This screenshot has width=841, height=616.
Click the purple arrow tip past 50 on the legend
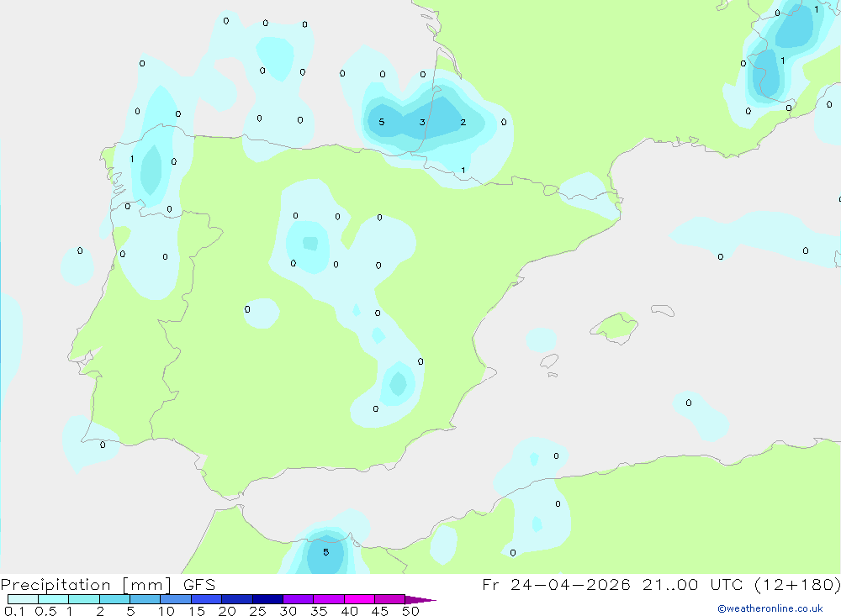pos(421,600)
